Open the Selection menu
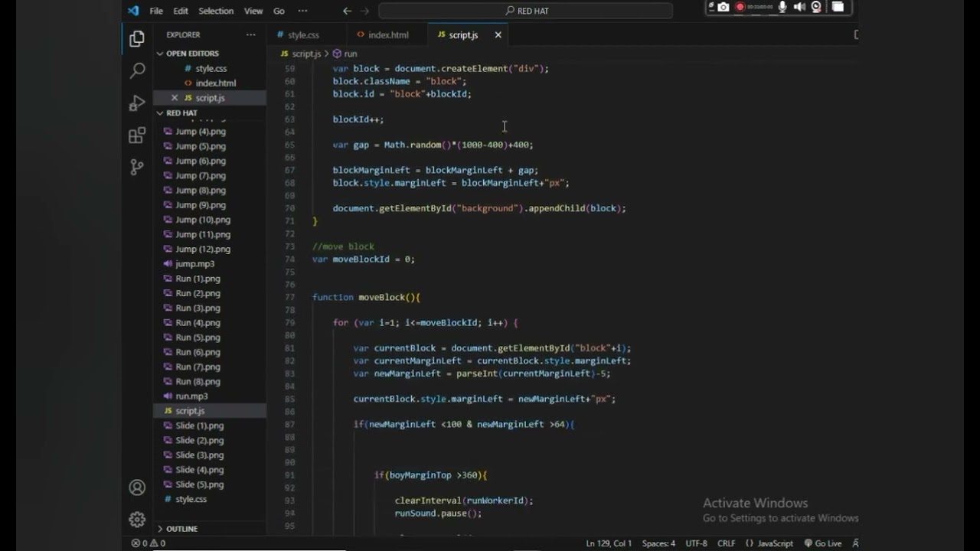Image resolution: width=980 pixels, height=551 pixels. (x=216, y=11)
